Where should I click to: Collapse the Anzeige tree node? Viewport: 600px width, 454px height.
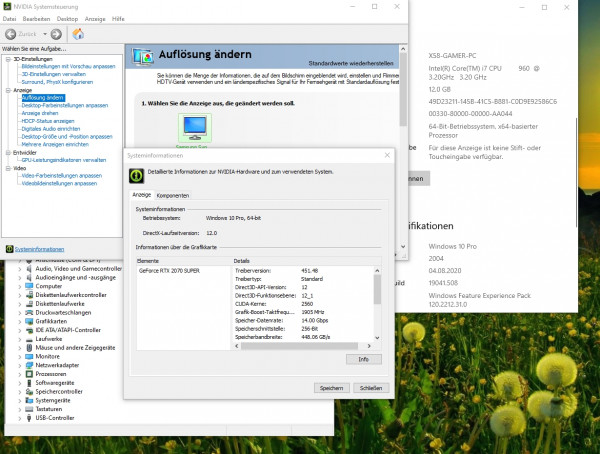coord(8,90)
